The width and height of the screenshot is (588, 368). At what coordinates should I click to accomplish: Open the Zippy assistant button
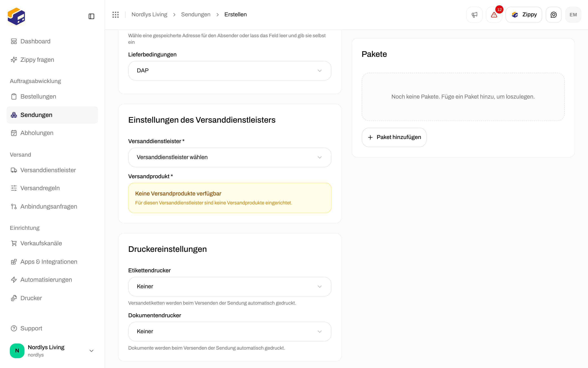coord(524,15)
